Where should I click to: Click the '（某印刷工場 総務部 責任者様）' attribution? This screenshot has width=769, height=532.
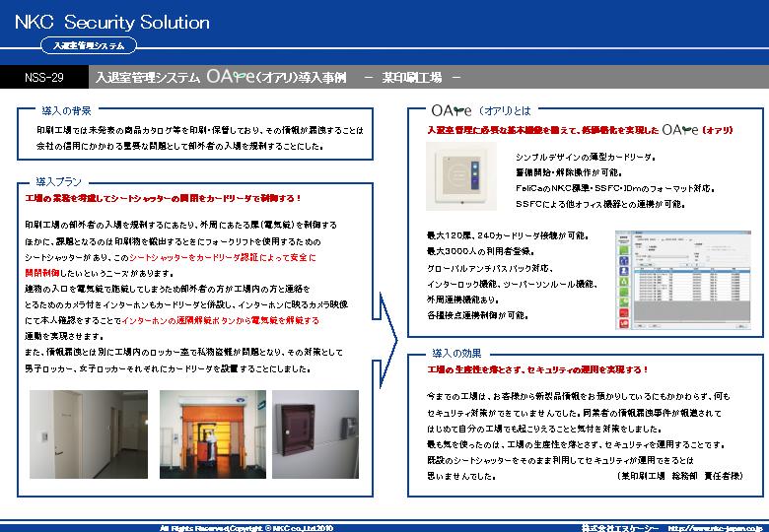(680, 476)
